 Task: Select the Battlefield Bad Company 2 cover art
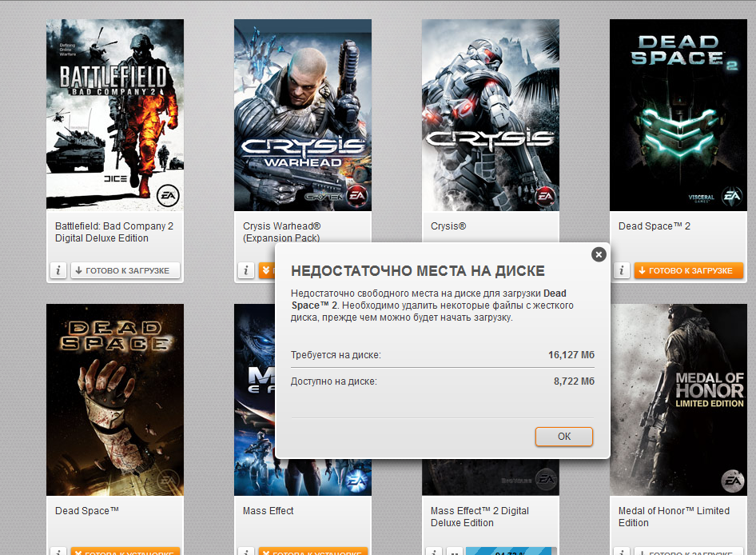pos(115,115)
